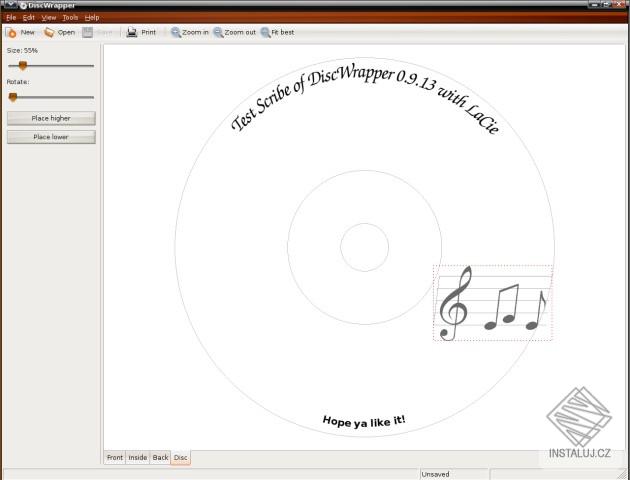Open the Edit menu
This screenshot has height=480, width=630.
(x=29, y=18)
